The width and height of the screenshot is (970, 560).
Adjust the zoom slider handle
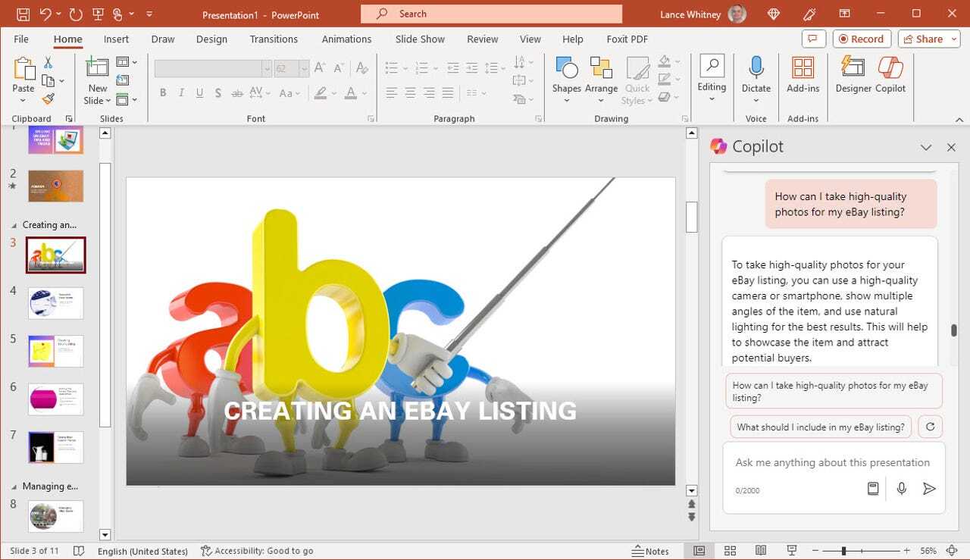tap(843, 551)
